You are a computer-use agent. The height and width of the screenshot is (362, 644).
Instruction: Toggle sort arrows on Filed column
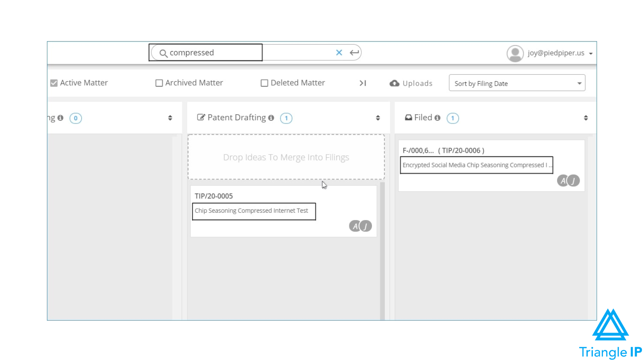click(x=586, y=118)
